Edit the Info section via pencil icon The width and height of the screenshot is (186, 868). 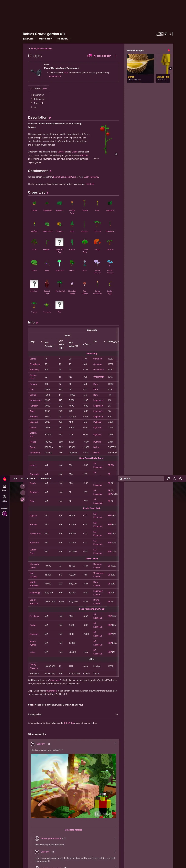[37, 323]
